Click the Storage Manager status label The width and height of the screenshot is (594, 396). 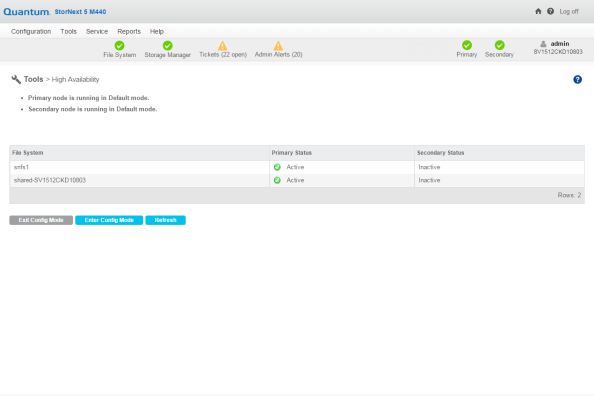pos(167,55)
